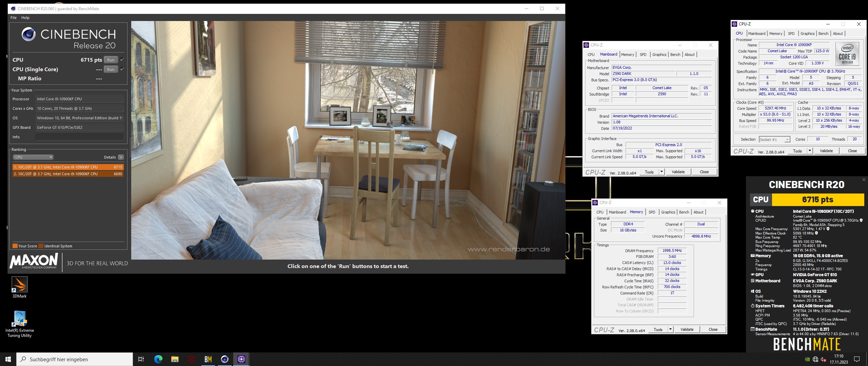Click Close button in CPU-Z CPU window
868x366 pixels.
point(852,151)
